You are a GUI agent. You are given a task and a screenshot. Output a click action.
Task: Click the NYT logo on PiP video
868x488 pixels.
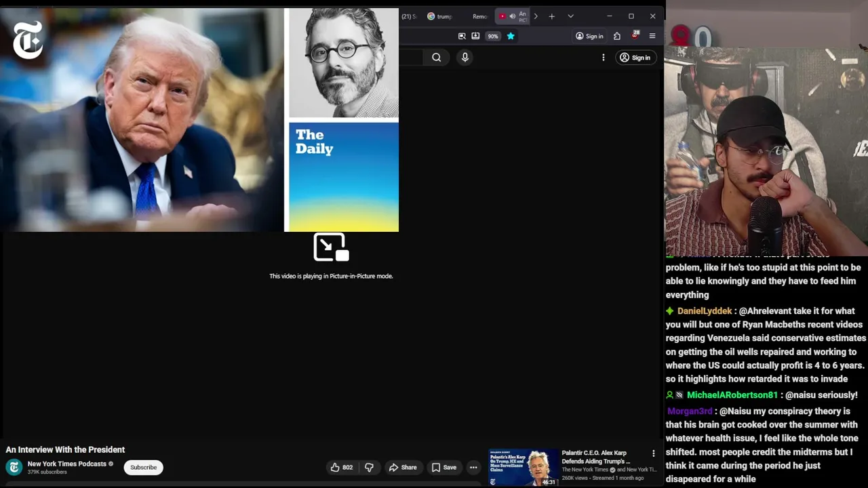(x=28, y=40)
